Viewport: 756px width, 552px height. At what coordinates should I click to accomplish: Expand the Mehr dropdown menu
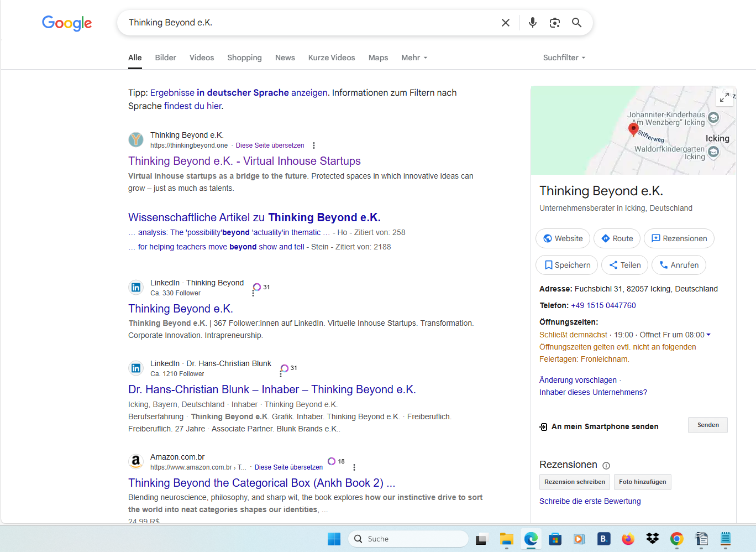click(414, 58)
